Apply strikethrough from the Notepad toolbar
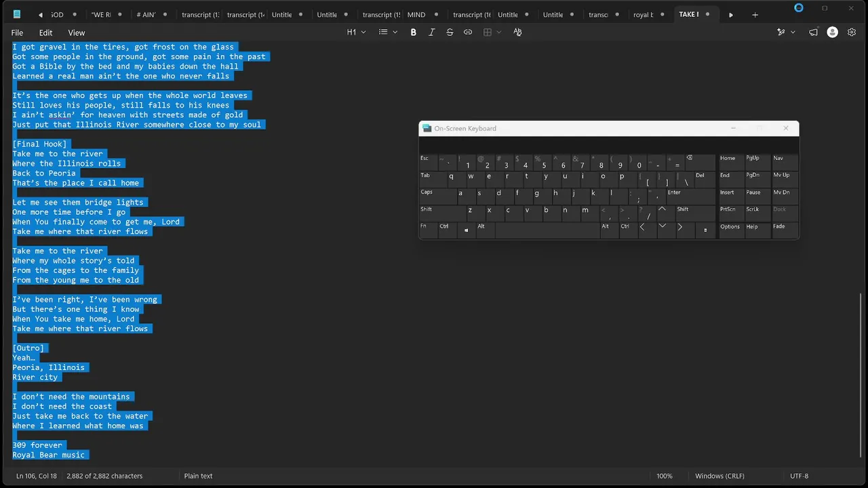868x488 pixels. pyautogui.click(x=450, y=33)
